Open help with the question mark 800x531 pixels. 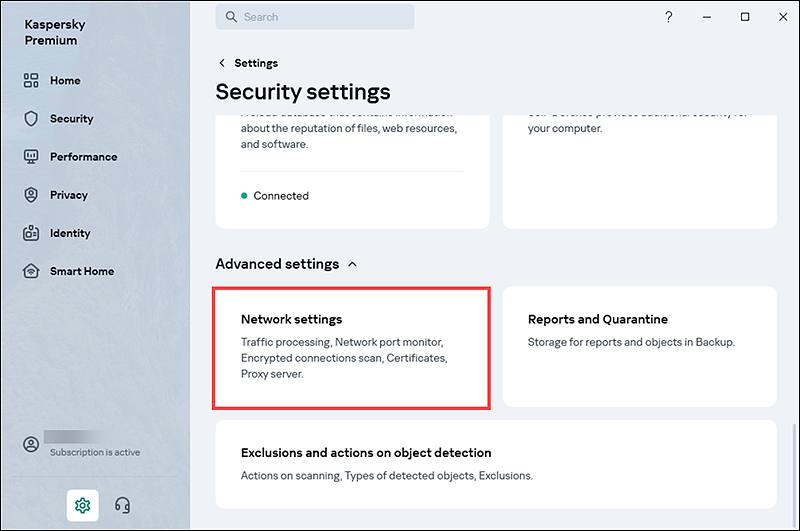pos(669,17)
